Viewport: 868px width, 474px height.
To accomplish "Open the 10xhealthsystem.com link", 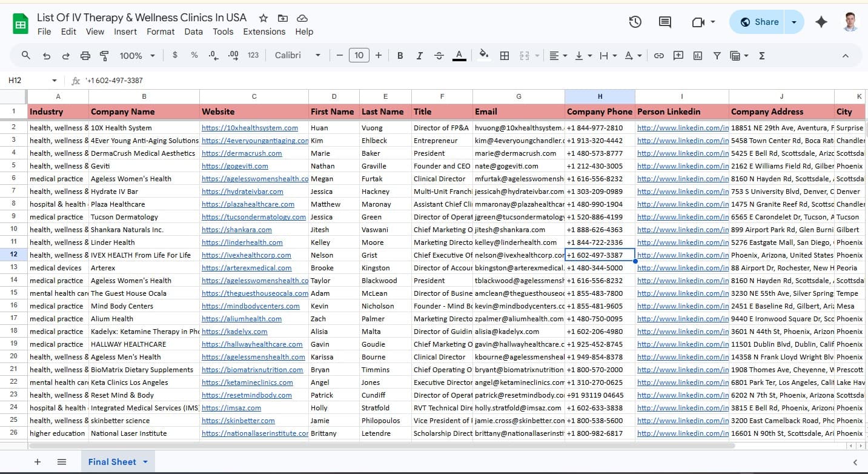I will [x=250, y=128].
